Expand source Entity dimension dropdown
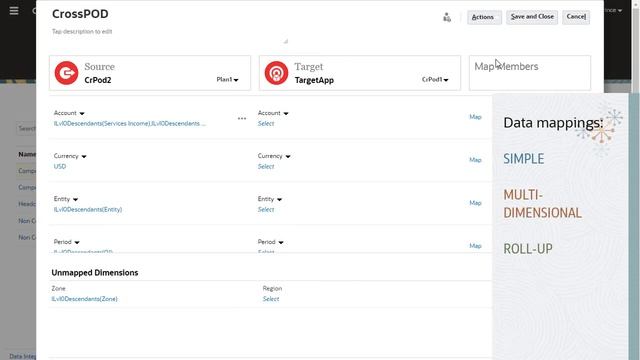The height and width of the screenshot is (360, 640). click(76, 199)
